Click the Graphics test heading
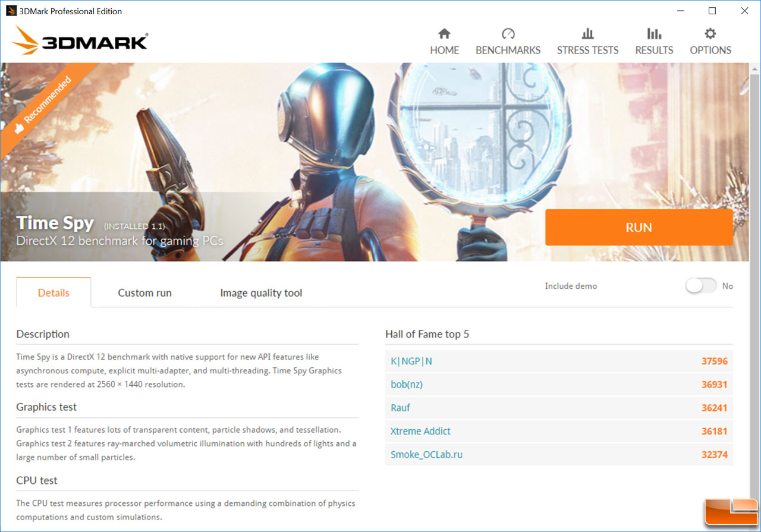Screen dimensions: 761x532 point(46,407)
